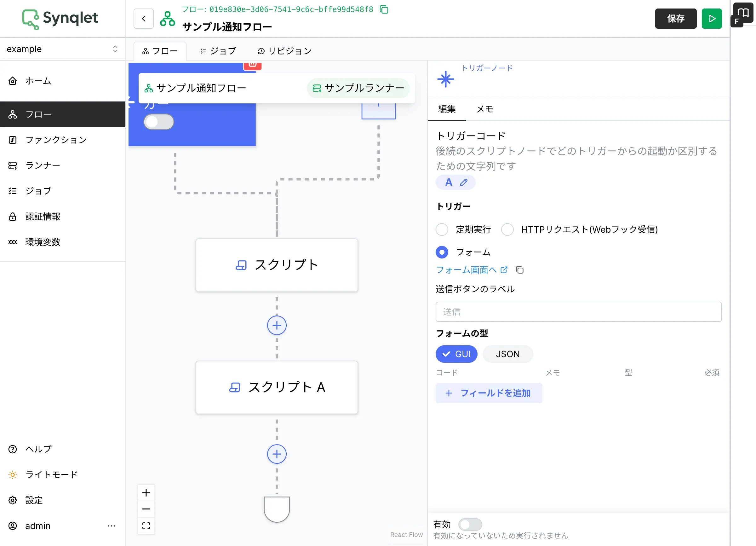Zoom out on the canvas
This screenshot has width=756, height=546.
click(146, 509)
